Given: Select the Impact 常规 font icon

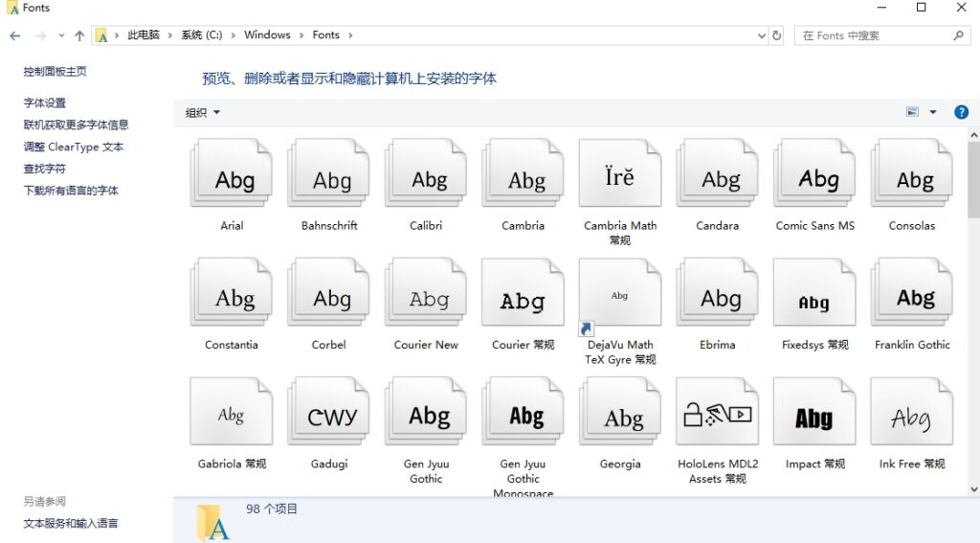Looking at the screenshot, I should [x=814, y=411].
